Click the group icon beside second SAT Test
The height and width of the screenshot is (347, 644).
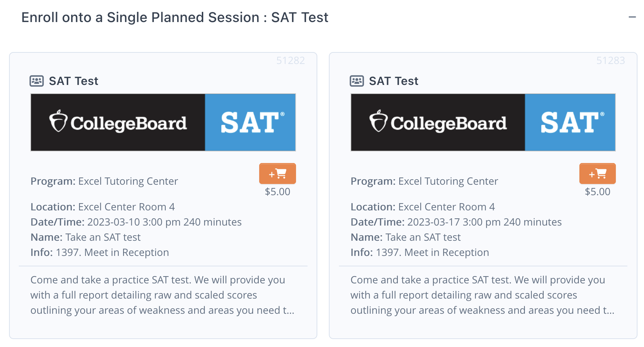point(357,81)
